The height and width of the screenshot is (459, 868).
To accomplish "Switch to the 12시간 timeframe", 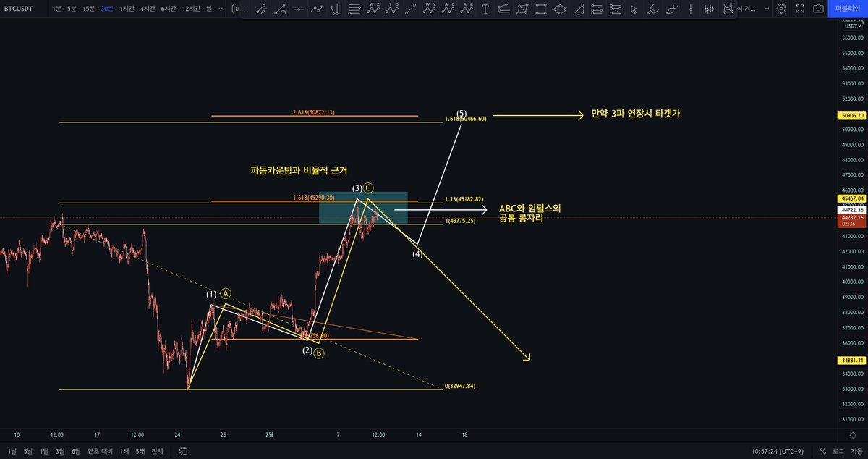I will 191,9.
